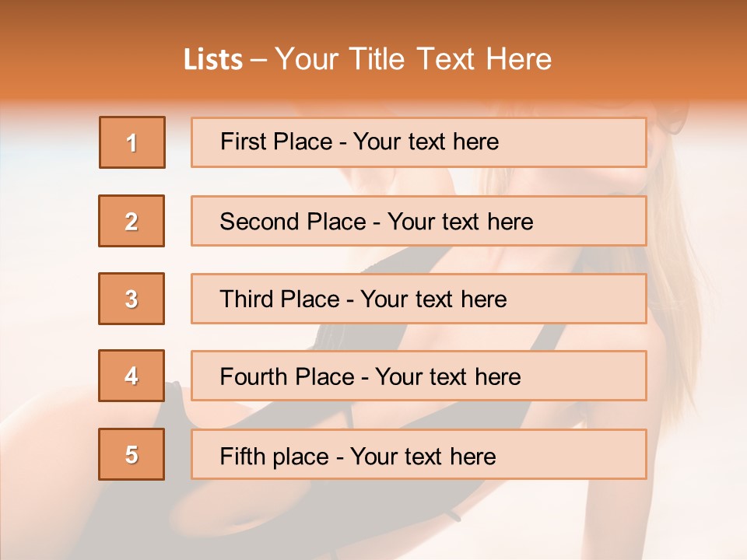Image resolution: width=747 pixels, height=560 pixels.
Task: Click the Fourth Place text bar
Action: [419, 376]
